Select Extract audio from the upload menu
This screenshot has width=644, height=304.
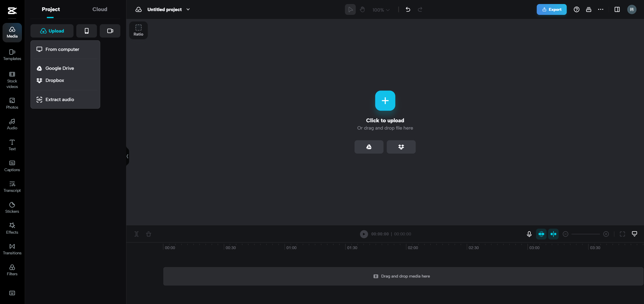(x=60, y=99)
